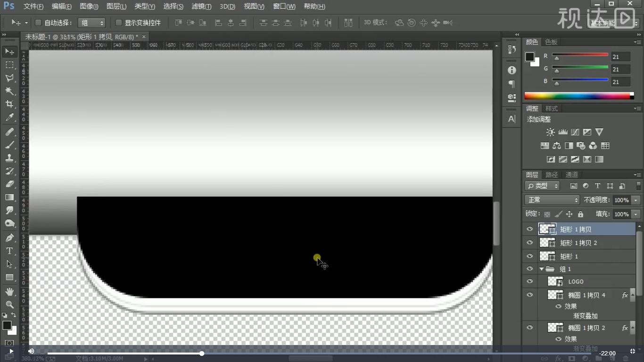Open the blend mode 正常 dropdown
644x362 pixels.
coord(552,200)
